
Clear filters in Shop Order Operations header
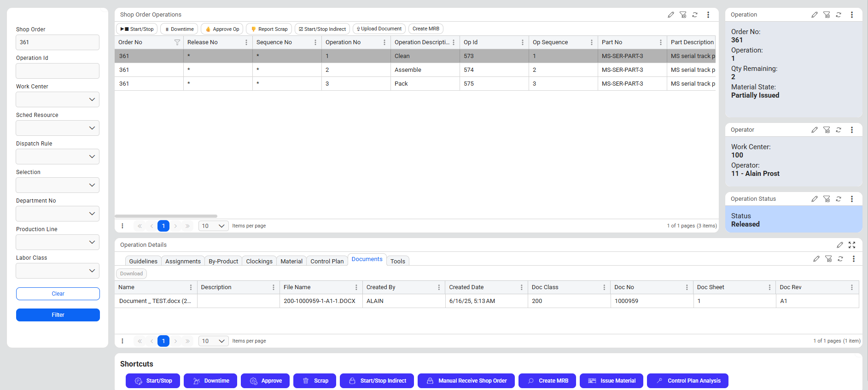683,15
